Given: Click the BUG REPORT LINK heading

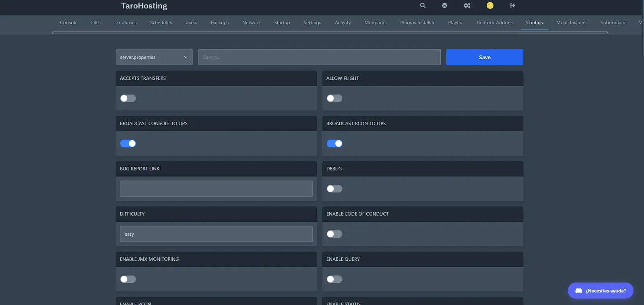Looking at the screenshot, I should click(x=140, y=169).
